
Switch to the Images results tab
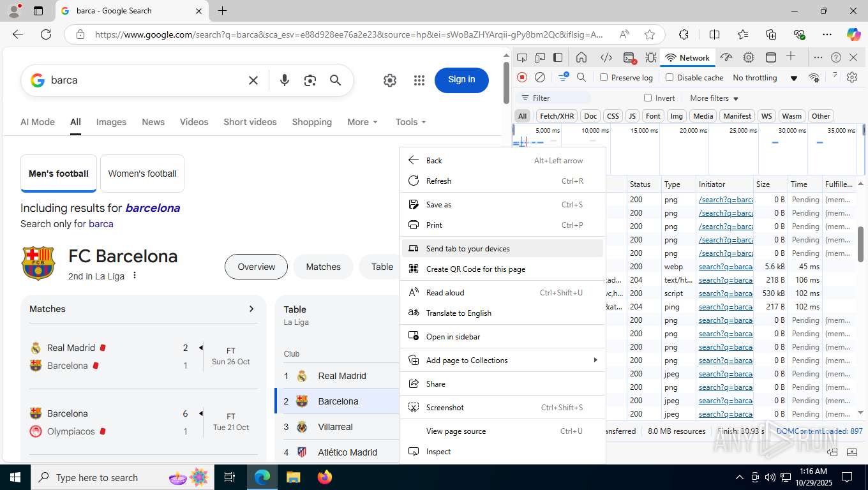111,122
